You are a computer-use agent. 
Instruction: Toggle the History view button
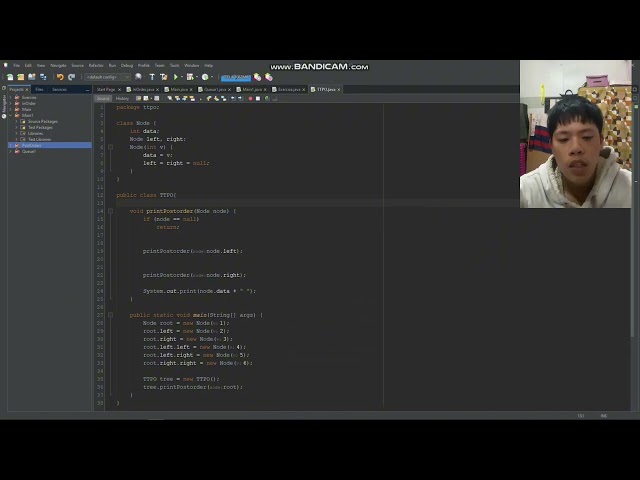[x=122, y=98]
